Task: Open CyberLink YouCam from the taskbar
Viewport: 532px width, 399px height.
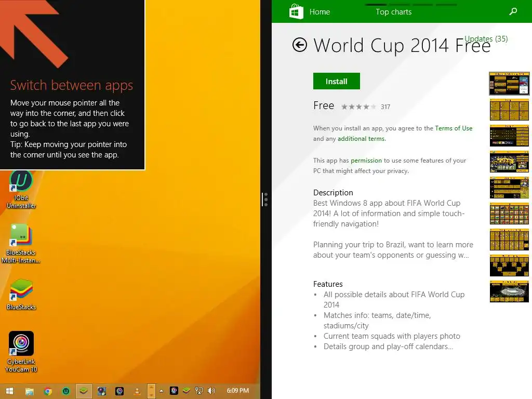Action: (x=119, y=391)
